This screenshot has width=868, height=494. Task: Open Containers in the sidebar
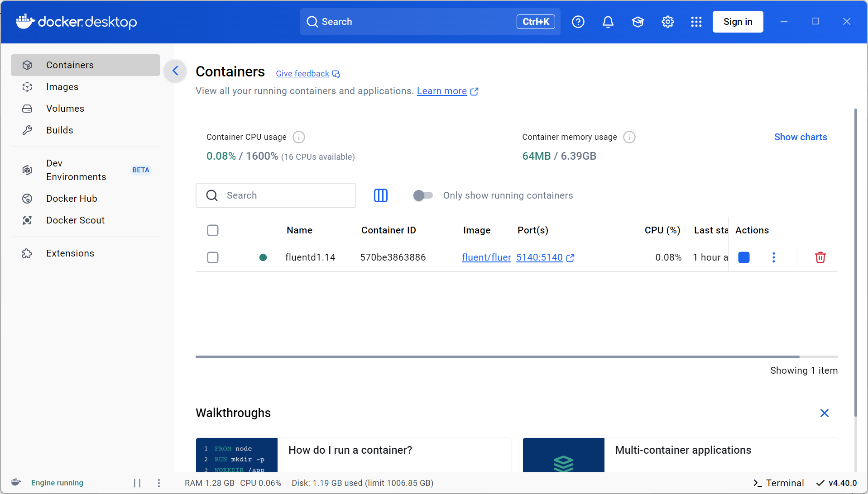pos(86,65)
